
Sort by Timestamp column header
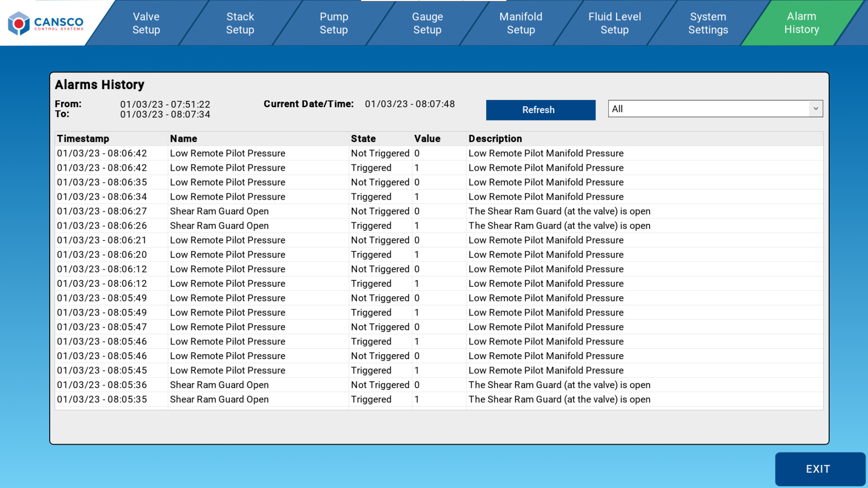83,139
